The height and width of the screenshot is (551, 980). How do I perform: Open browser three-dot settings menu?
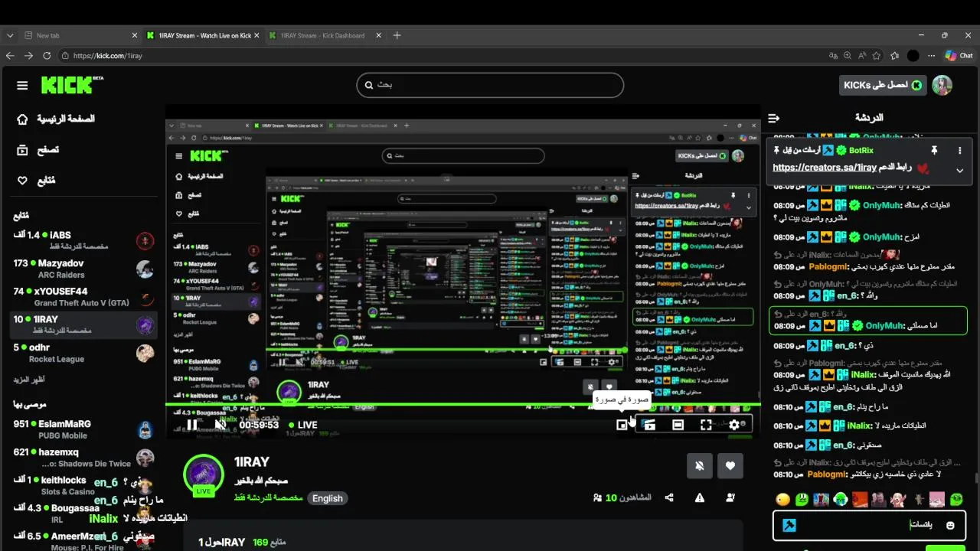[x=931, y=56]
